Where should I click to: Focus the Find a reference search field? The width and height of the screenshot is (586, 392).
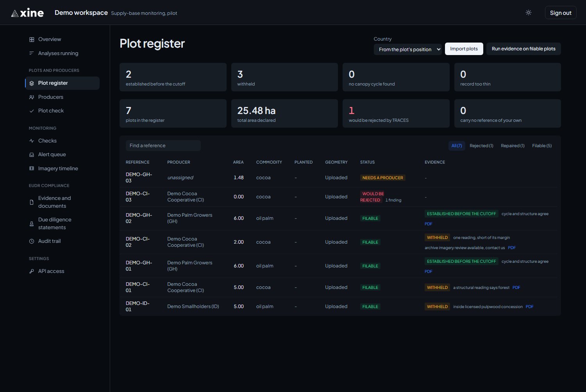coord(163,146)
